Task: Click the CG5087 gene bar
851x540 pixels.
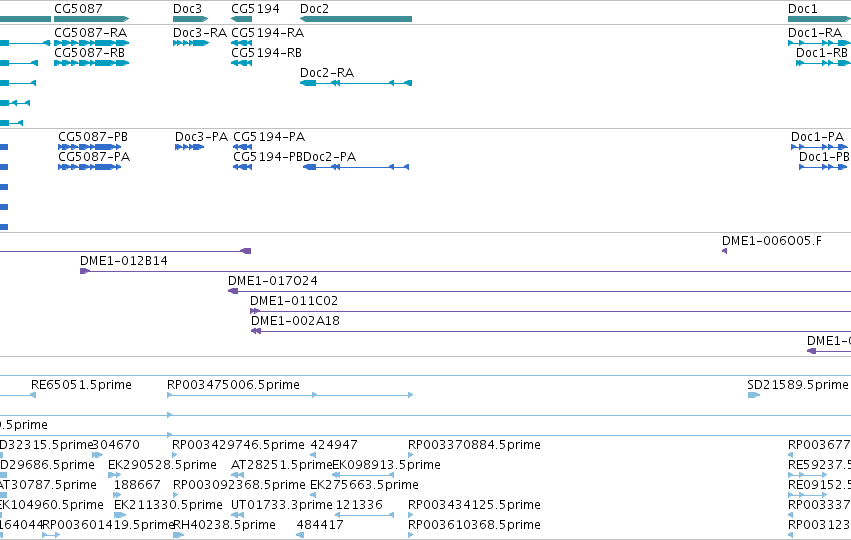Action: point(91,19)
